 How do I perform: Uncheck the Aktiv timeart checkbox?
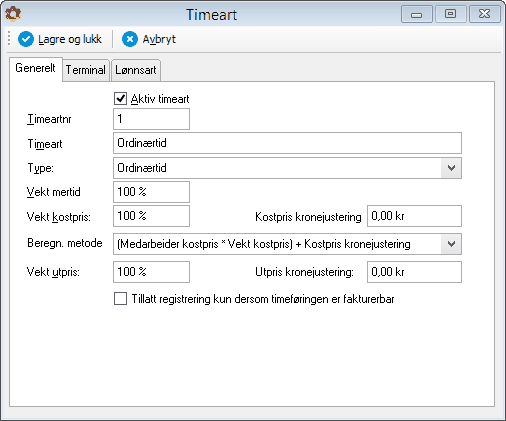[120, 99]
